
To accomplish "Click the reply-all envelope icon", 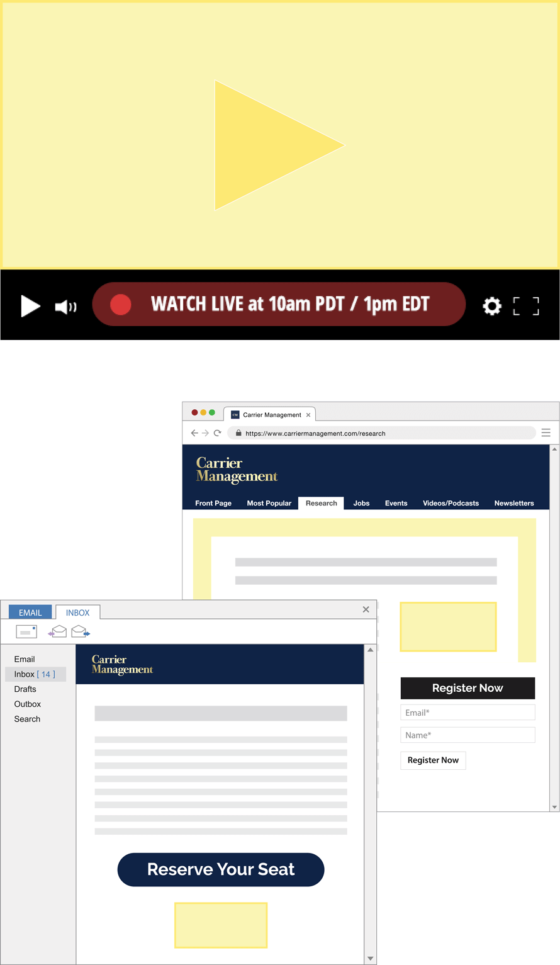I will click(57, 631).
